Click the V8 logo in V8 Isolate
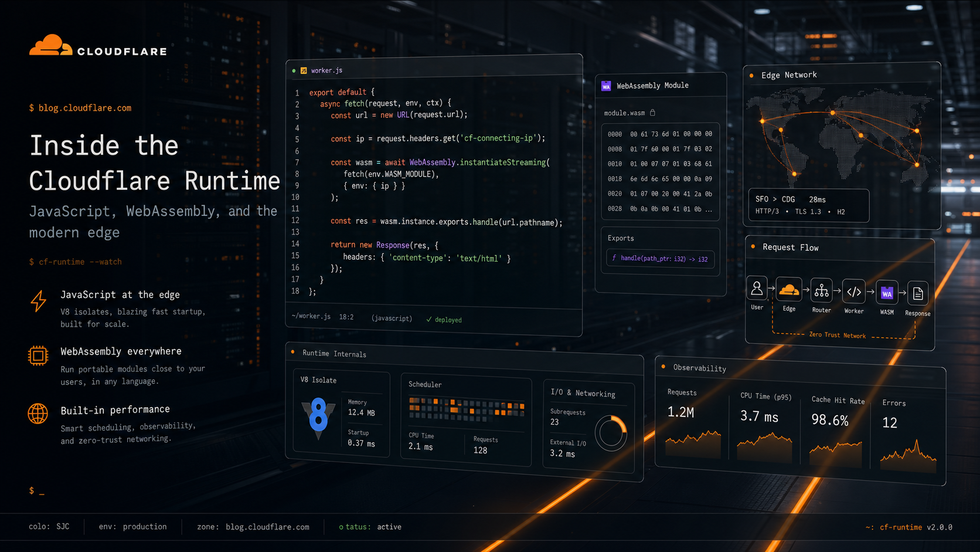980x552 pixels. coord(318,417)
